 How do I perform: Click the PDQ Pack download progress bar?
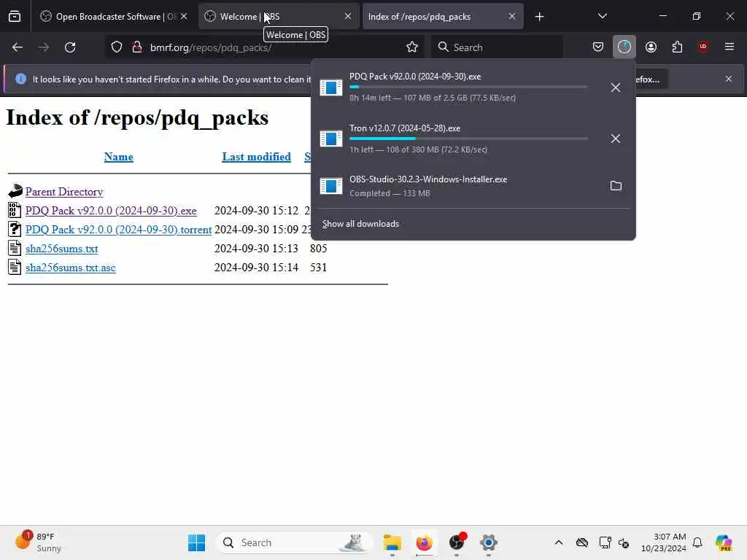pos(468,87)
